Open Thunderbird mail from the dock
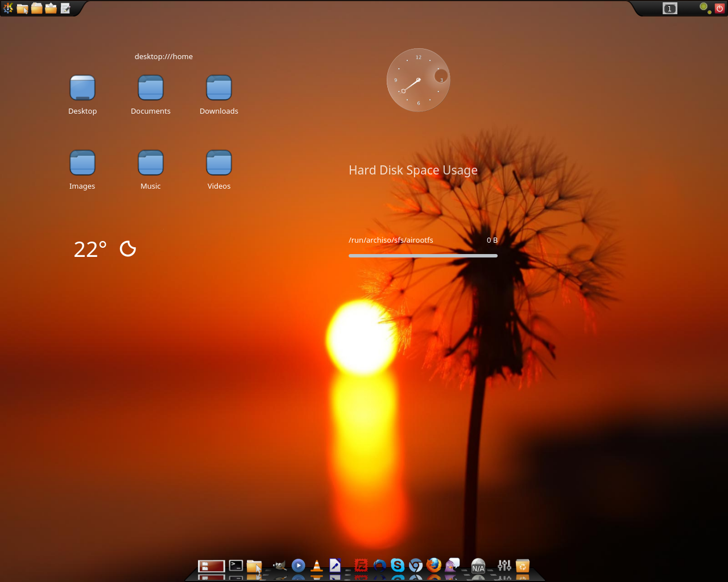Viewport: 728px width, 582px height. click(x=379, y=566)
